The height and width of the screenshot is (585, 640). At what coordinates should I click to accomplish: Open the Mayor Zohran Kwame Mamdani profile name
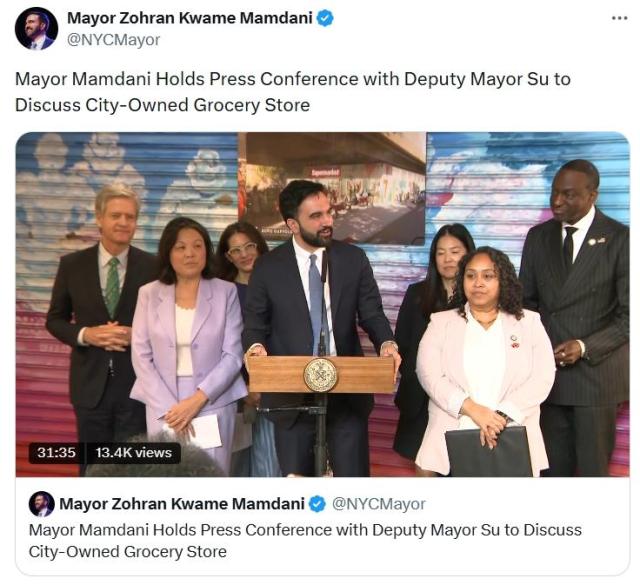pyautogui.click(x=189, y=18)
